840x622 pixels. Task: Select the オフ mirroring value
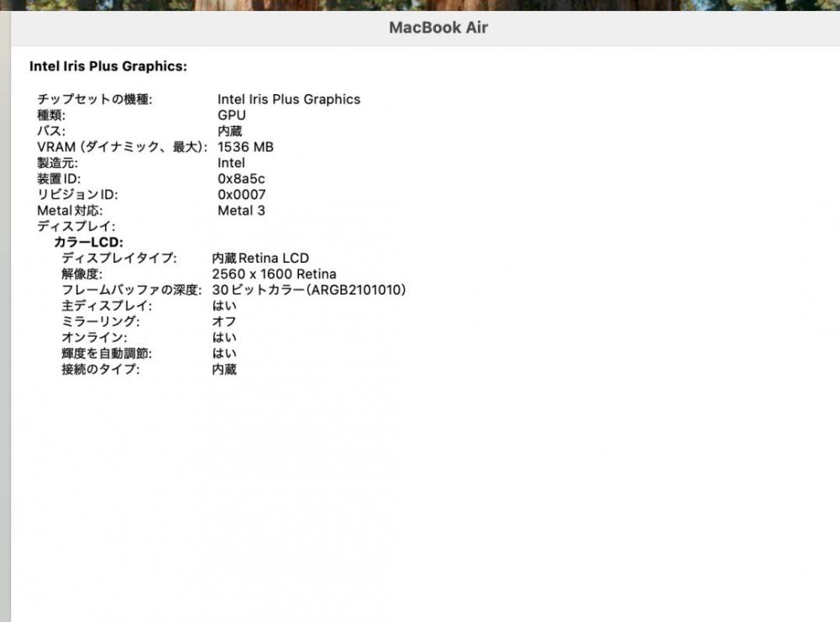pos(224,321)
